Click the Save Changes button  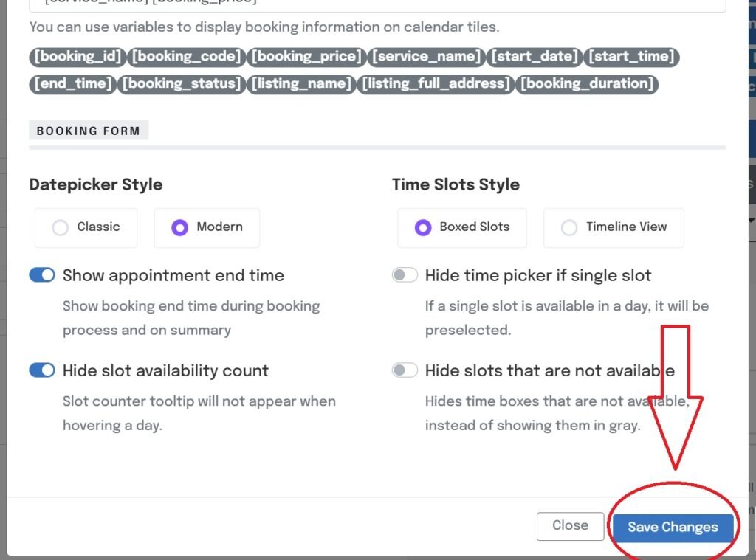[673, 528]
